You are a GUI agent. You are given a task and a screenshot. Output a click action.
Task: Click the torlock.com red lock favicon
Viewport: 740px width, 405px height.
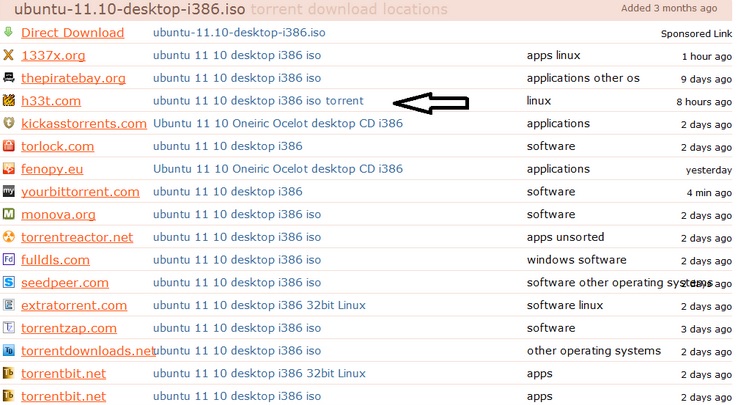pos(8,145)
